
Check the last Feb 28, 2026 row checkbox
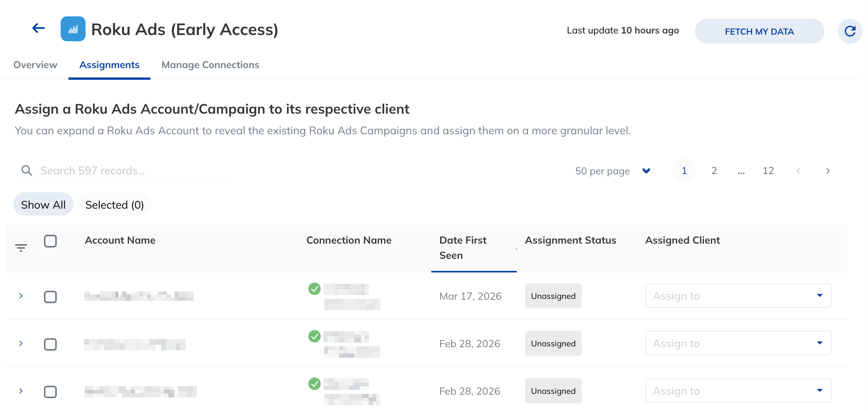point(50,392)
